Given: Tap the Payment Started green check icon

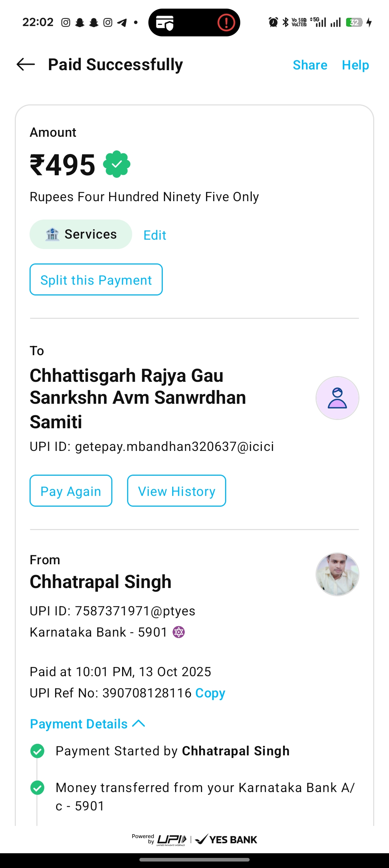Looking at the screenshot, I should pos(37,751).
